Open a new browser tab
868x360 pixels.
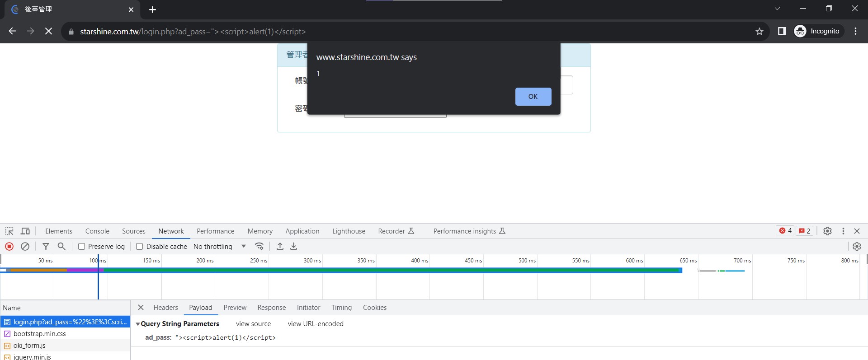tap(152, 9)
